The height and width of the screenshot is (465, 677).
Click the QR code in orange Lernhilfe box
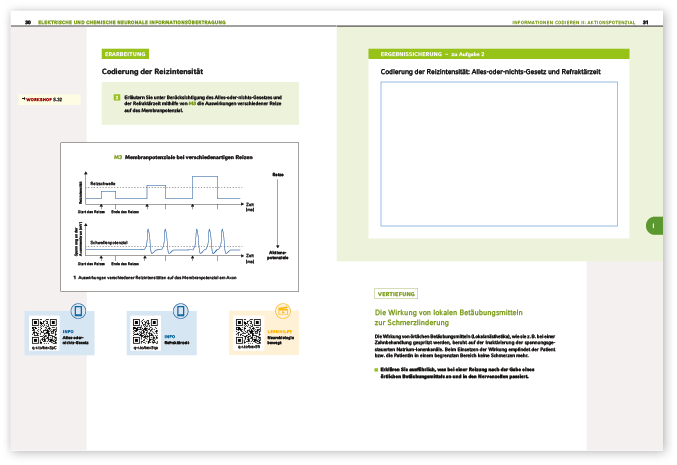[x=248, y=331]
